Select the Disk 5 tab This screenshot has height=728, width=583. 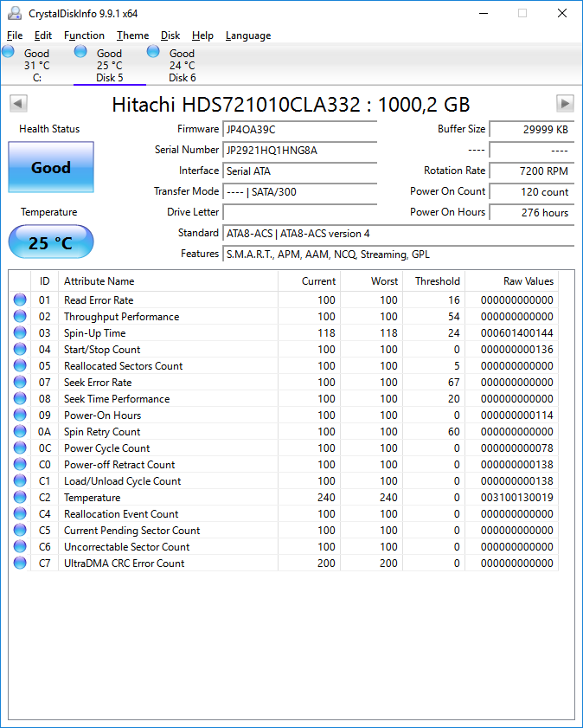110,65
